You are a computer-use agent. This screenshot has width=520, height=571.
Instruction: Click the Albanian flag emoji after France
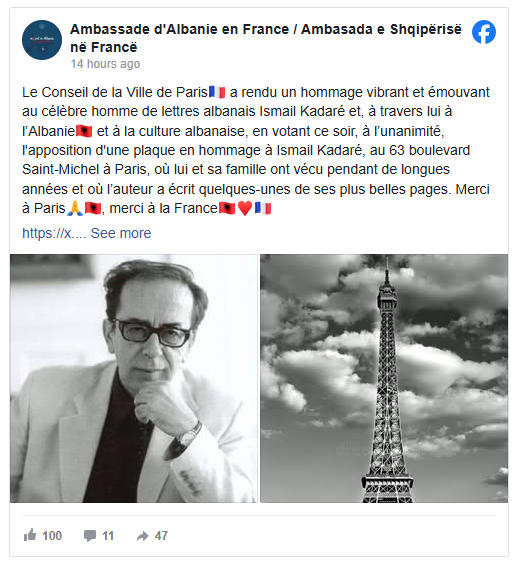click(x=227, y=209)
